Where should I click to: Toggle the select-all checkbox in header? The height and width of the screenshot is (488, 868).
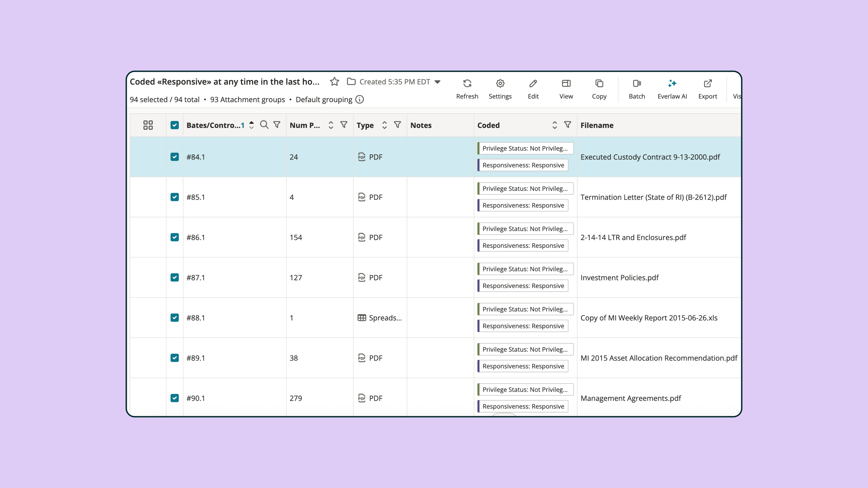(175, 125)
